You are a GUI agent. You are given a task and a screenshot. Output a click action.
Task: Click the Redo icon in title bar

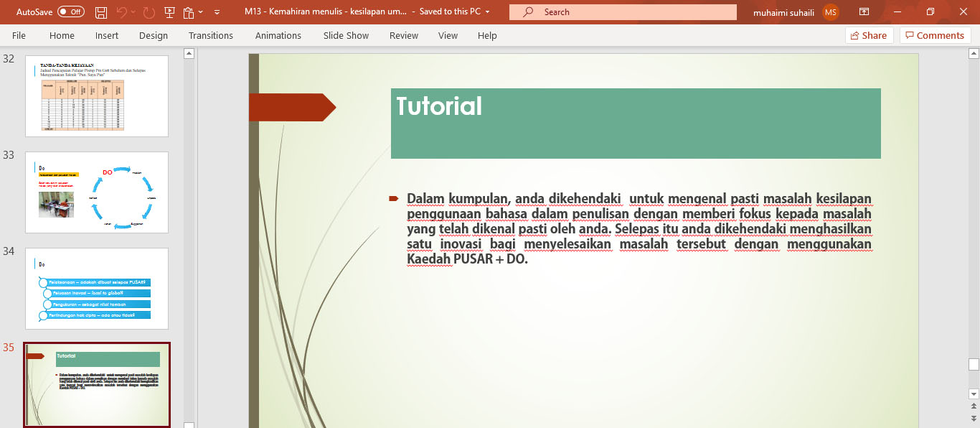[x=149, y=12]
